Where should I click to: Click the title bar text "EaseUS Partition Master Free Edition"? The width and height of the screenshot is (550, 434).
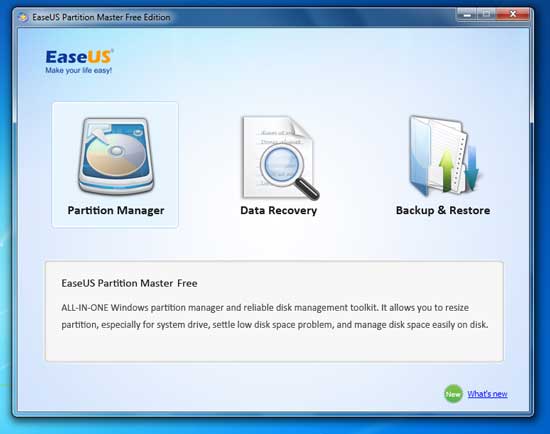tap(101, 17)
